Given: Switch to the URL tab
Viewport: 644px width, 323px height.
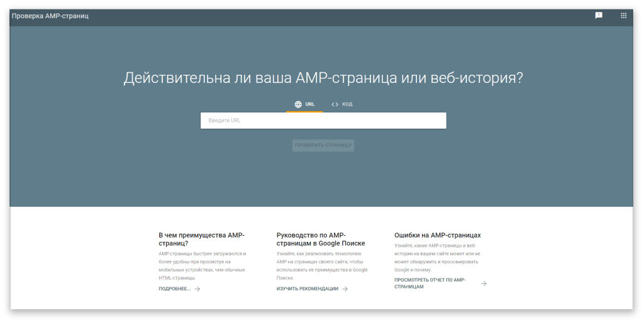Looking at the screenshot, I should point(304,104).
